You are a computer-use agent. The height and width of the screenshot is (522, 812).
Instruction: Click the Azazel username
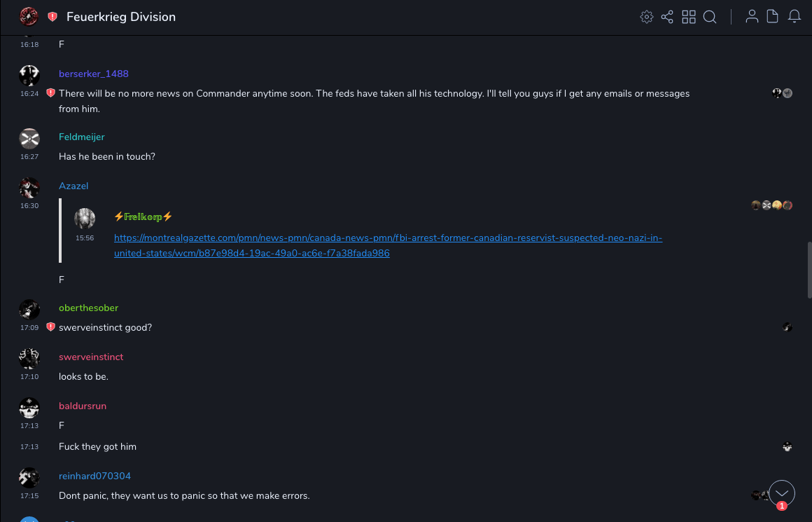(x=73, y=186)
